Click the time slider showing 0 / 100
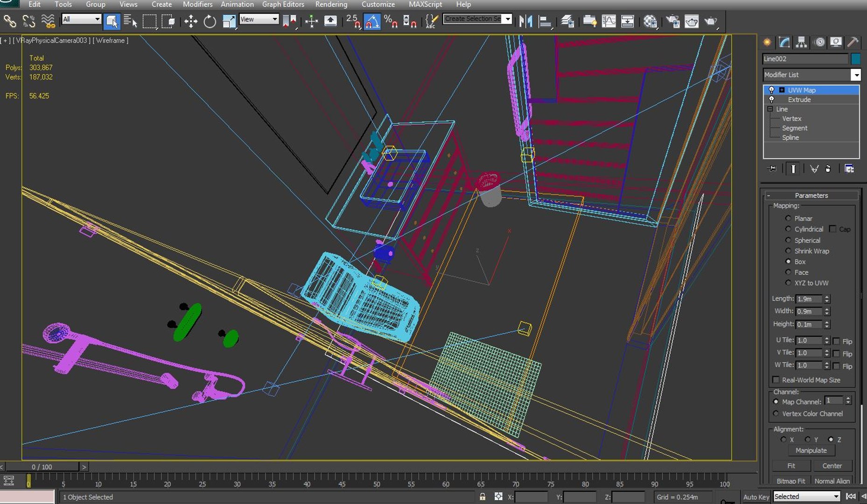 [42, 467]
